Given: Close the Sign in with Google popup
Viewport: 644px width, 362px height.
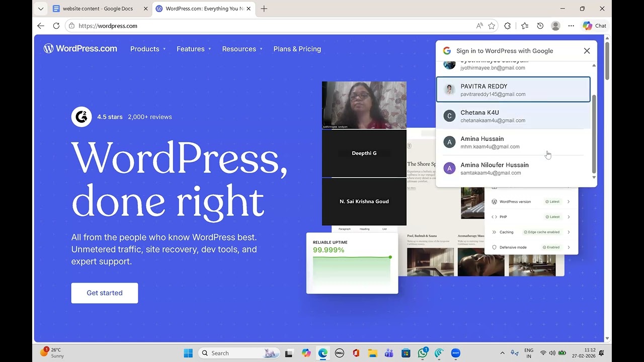Looking at the screenshot, I should point(587,51).
